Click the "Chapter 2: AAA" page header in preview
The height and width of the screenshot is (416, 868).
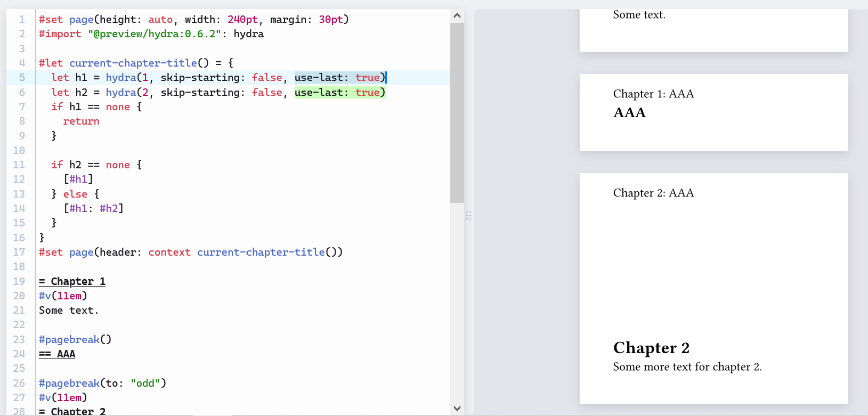pos(653,193)
